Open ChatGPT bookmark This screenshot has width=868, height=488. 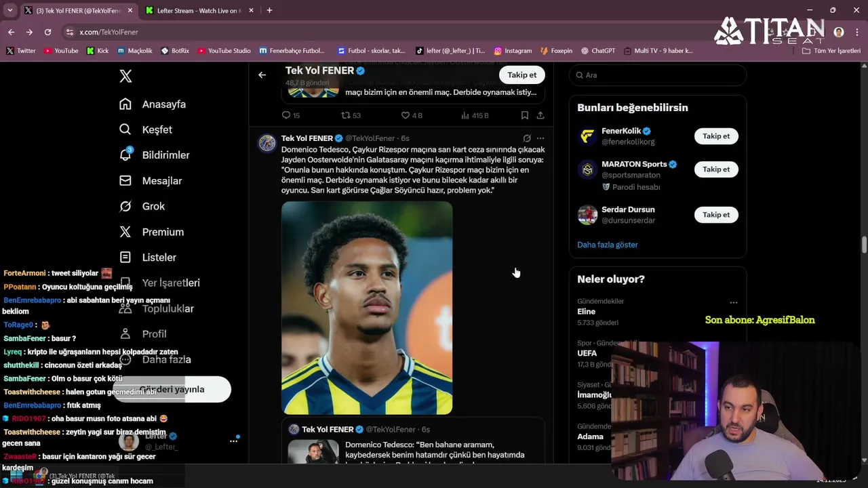coord(597,51)
